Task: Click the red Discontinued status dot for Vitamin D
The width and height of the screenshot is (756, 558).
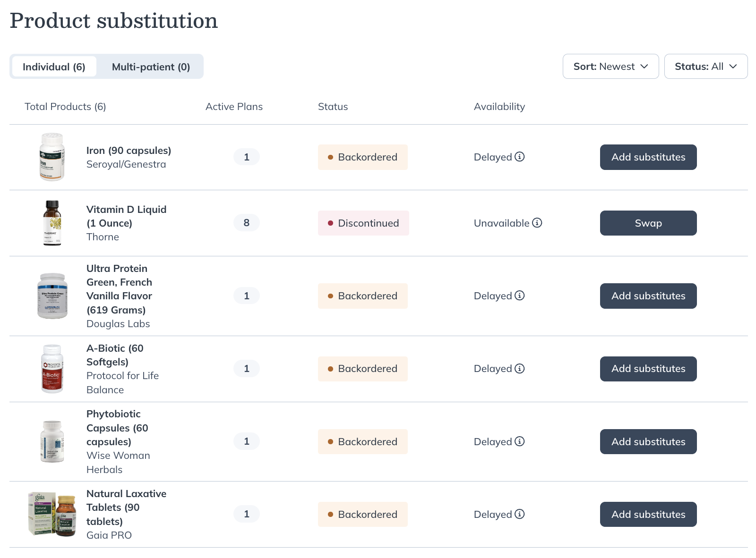Action: pos(330,223)
